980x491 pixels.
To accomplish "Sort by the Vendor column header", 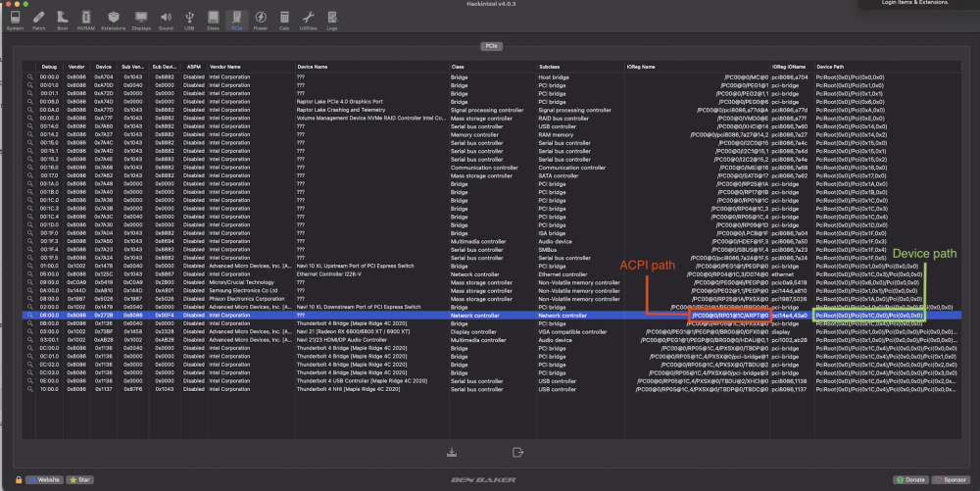I will tap(76, 67).
